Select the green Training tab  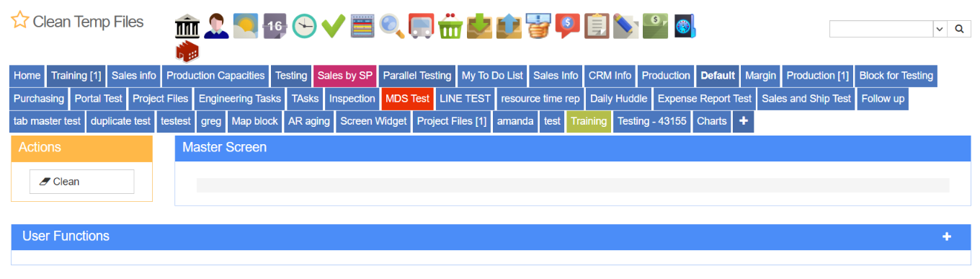click(589, 121)
